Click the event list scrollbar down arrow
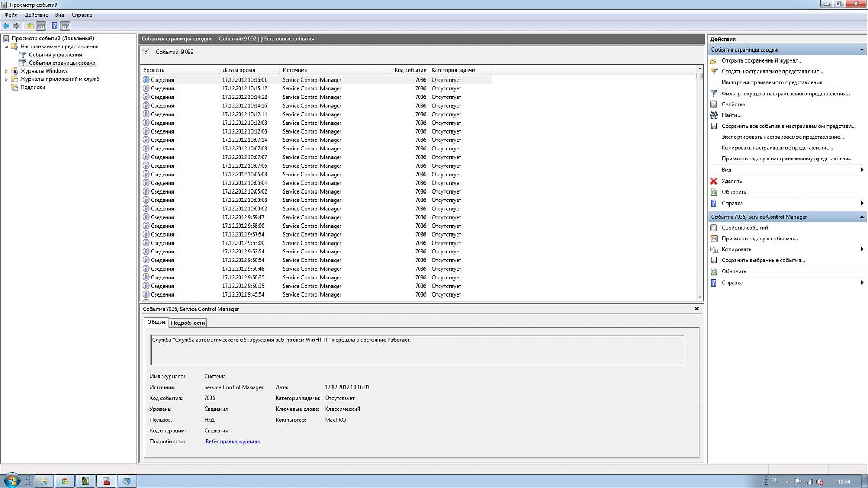 [700, 297]
